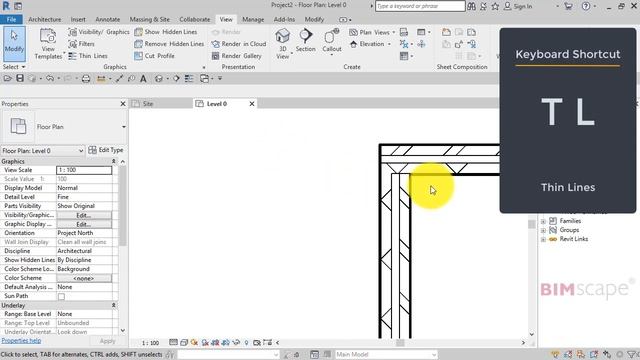The width and height of the screenshot is (640, 360).
Task: Open the Main Model design options dropdown
Action: (386, 354)
